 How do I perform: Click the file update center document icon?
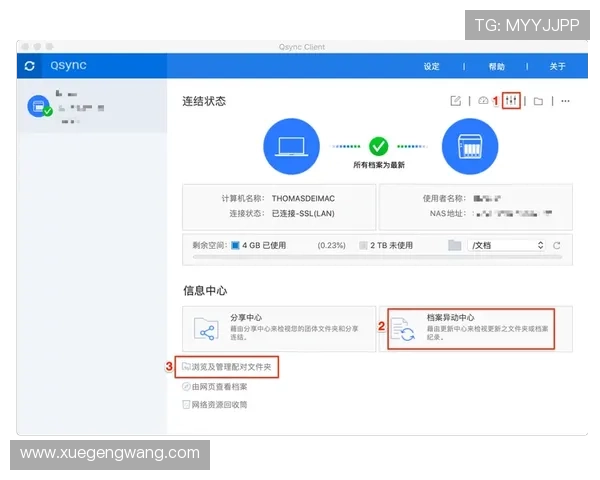(x=403, y=329)
